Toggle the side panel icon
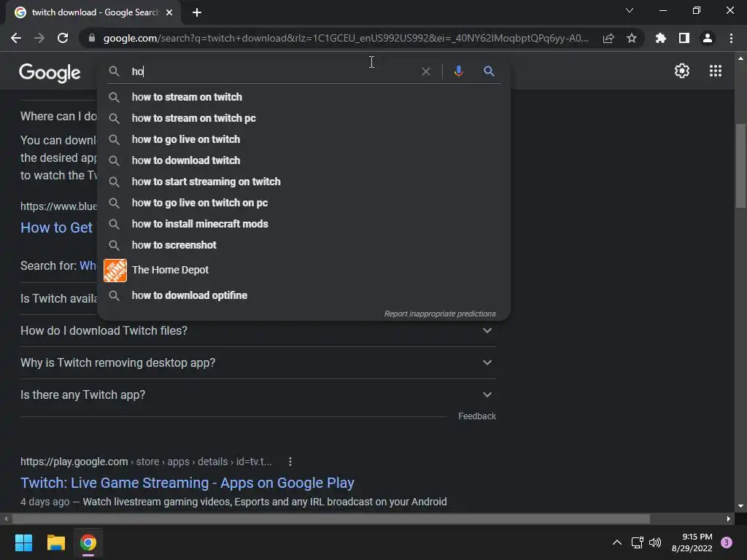 [x=684, y=38]
